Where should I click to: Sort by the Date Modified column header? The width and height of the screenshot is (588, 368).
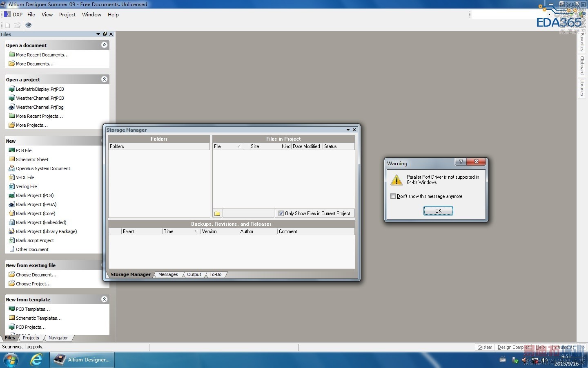(x=307, y=146)
